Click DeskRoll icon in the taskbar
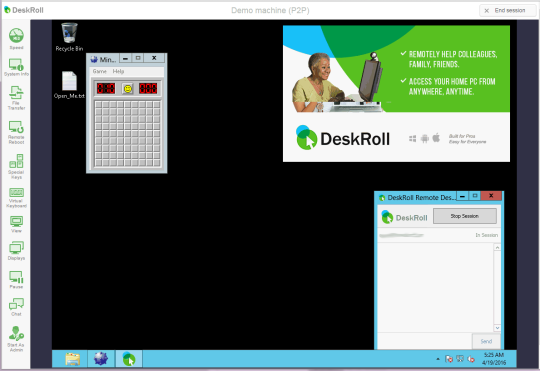The width and height of the screenshot is (540, 371). tap(129, 359)
